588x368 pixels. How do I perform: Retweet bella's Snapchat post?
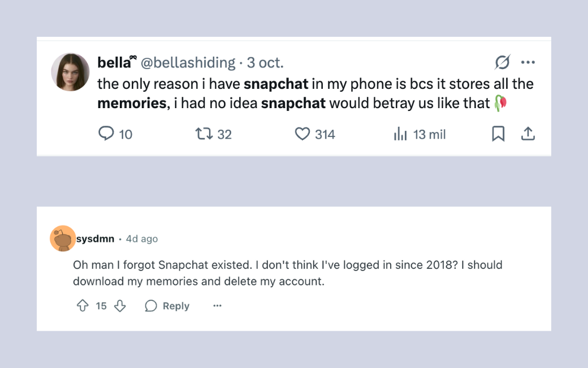point(204,134)
